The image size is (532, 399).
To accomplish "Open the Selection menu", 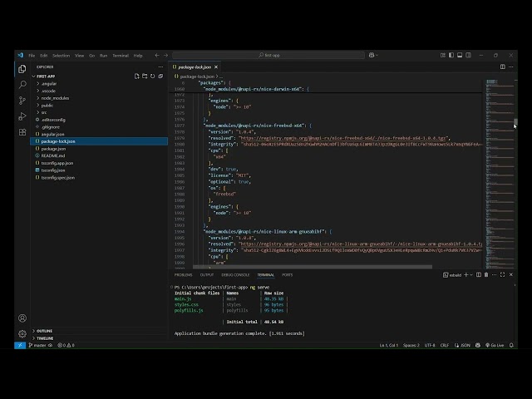I will [x=61, y=56].
